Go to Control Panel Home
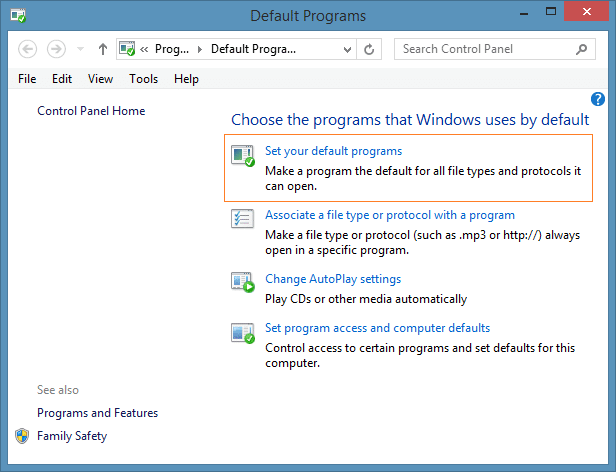Viewport: 616px width, 472px height. pos(91,111)
